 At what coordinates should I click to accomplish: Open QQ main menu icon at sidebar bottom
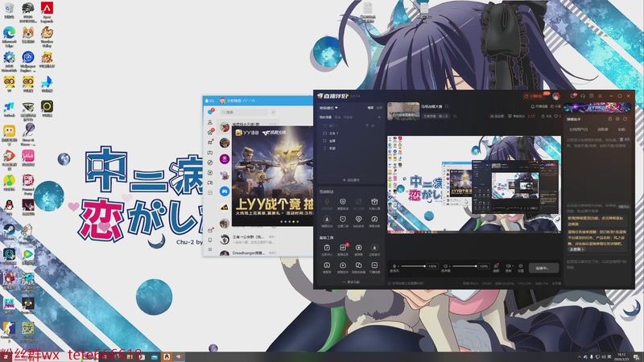pos(210,249)
